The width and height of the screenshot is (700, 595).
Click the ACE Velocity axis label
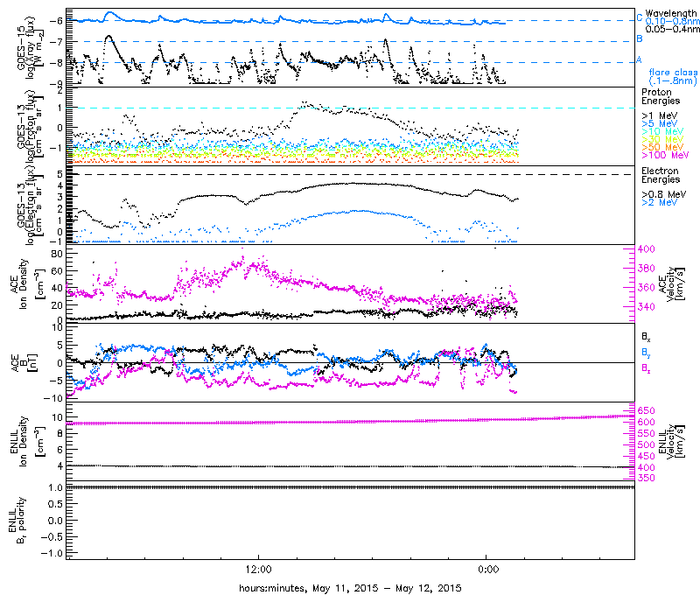[x=671, y=283]
